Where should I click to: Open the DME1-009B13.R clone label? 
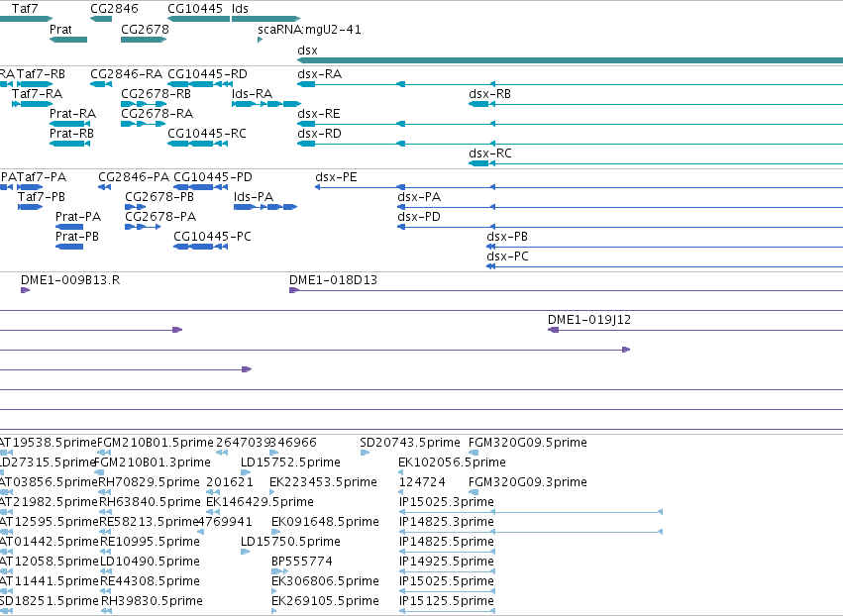pyautogui.click(x=70, y=280)
